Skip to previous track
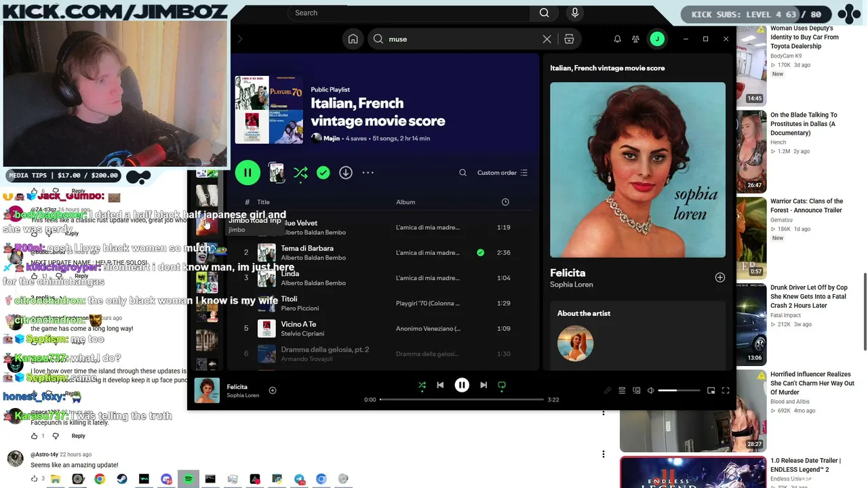Viewport: 868px width, 488px height. click(440, 385)
